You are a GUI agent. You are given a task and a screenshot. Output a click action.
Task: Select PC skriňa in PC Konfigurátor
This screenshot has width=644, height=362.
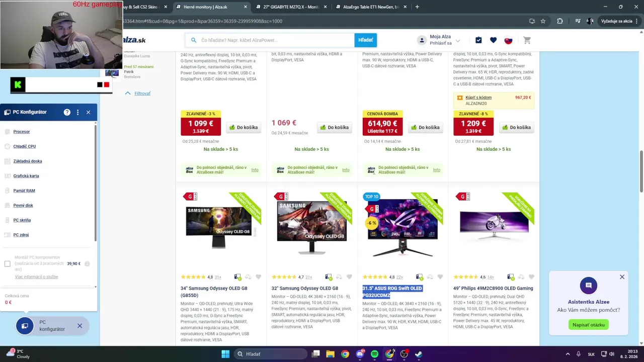[22, 220]
